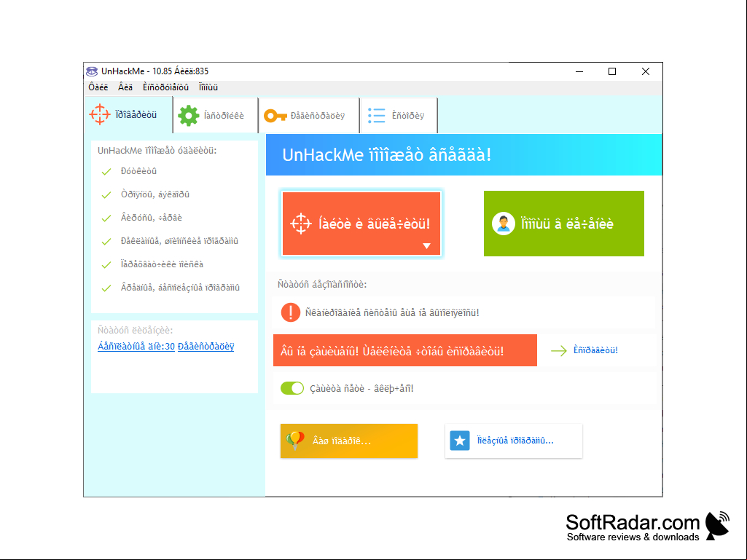Screen dimensions: 747x560
Task: Toggle the green network protection switch
Action: pyautogui.click(x=292, y=388)
